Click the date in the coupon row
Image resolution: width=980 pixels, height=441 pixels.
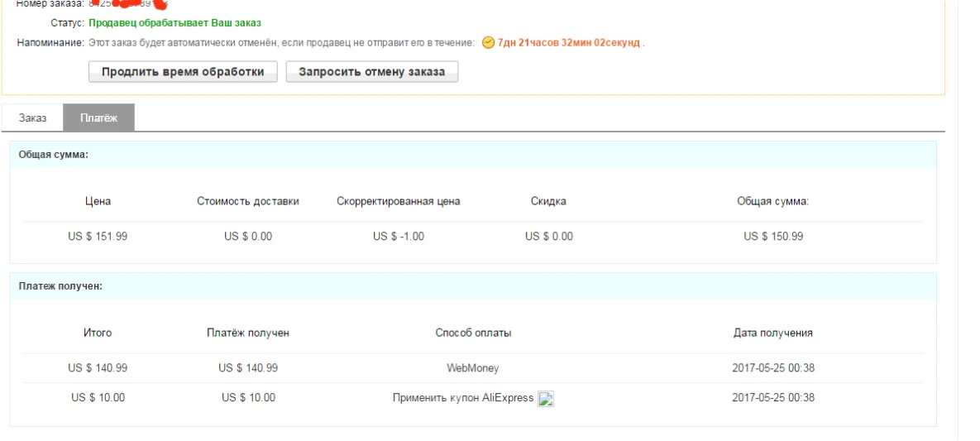coord(773,398)
